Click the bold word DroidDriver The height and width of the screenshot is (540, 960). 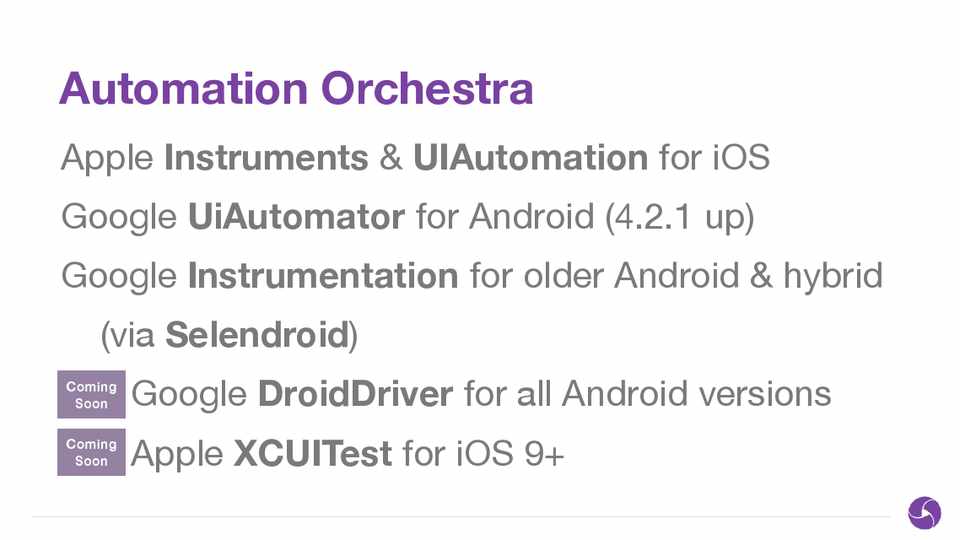click(355, 394)
